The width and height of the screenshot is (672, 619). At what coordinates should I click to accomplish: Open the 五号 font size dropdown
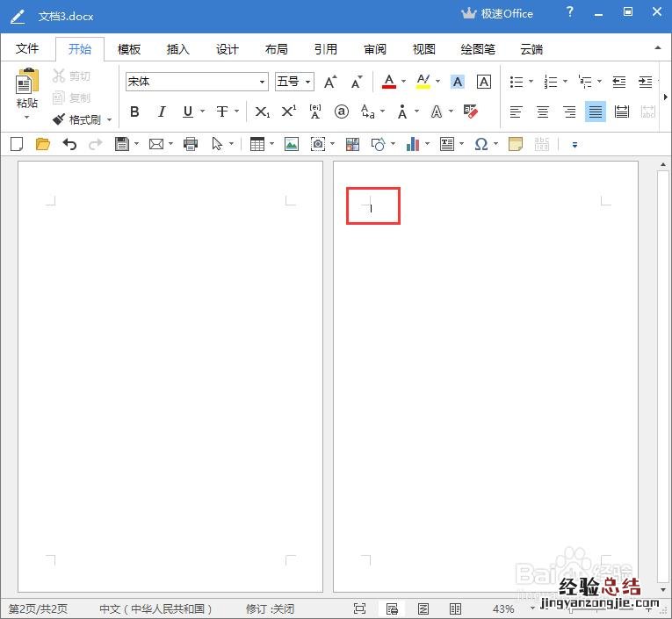point(308,82)
